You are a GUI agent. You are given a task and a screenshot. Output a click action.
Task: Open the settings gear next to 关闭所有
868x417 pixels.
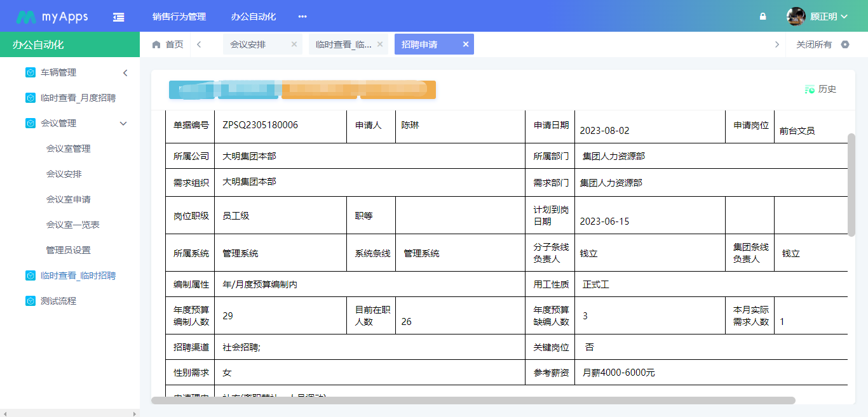844,44
